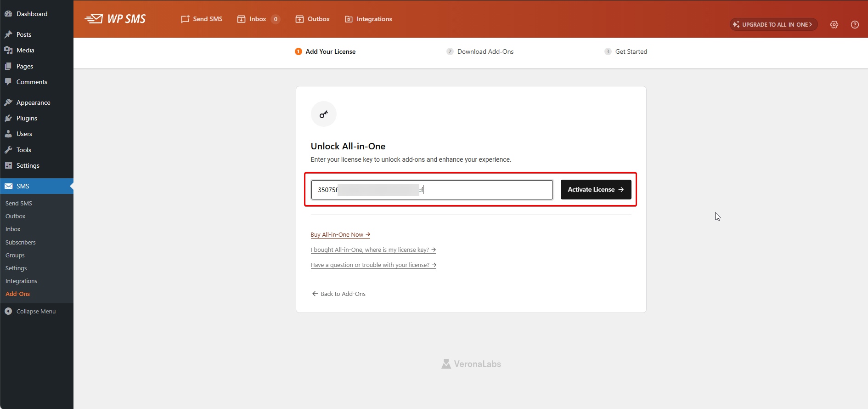
Task: Select Add-Ons in the SMS submenu
Action: click(x=18, y=294)
